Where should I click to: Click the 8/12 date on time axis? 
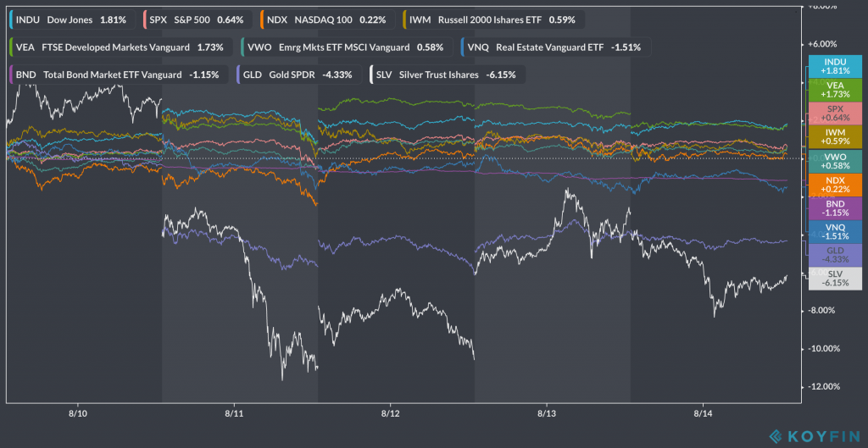pos(390,415)
